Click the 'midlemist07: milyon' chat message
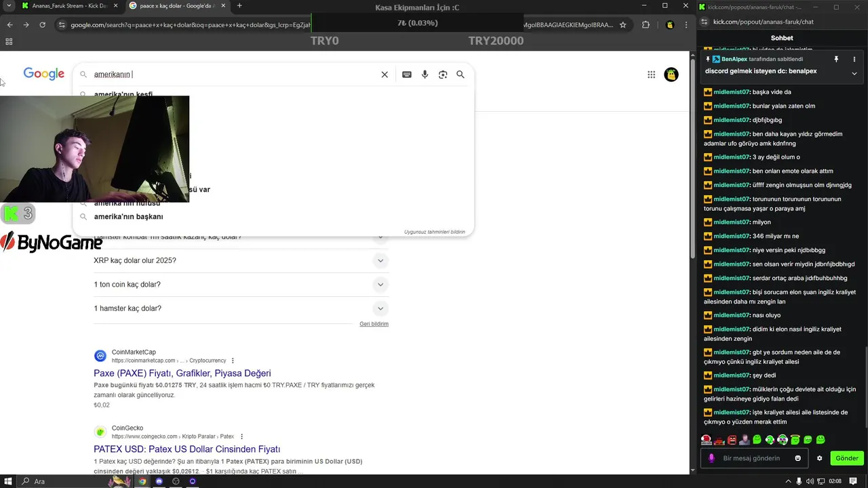The image size is (868, 488). [x=737, y=222]
